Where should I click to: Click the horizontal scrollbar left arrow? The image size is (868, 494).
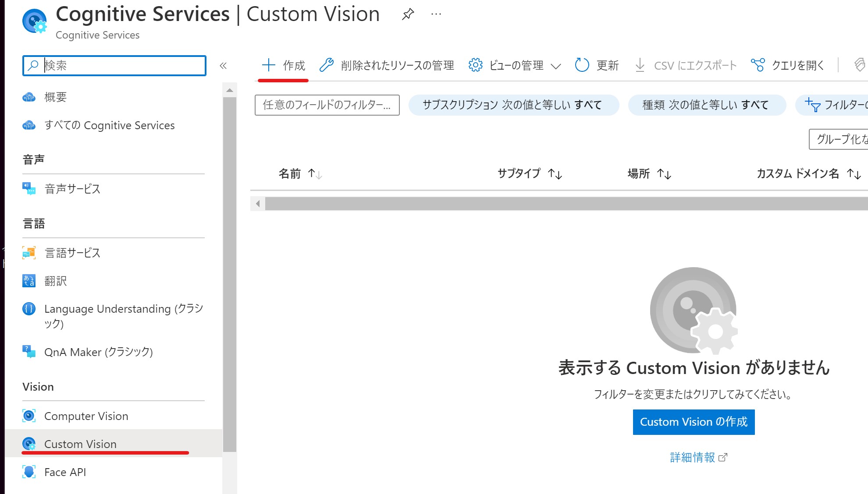[x=258, y=204]
